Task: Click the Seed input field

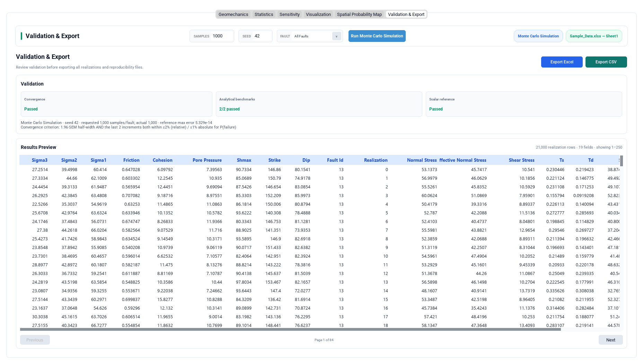Action: 262,36
